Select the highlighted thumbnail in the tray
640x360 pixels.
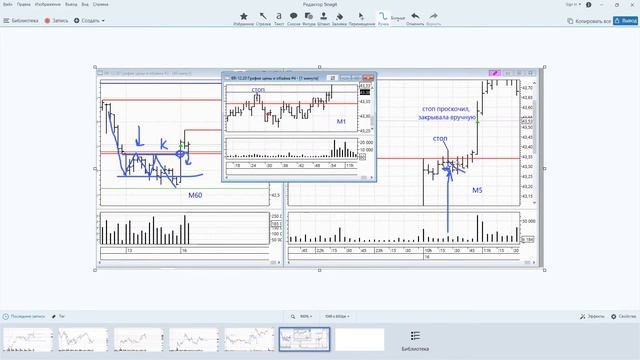coord(304,339)
